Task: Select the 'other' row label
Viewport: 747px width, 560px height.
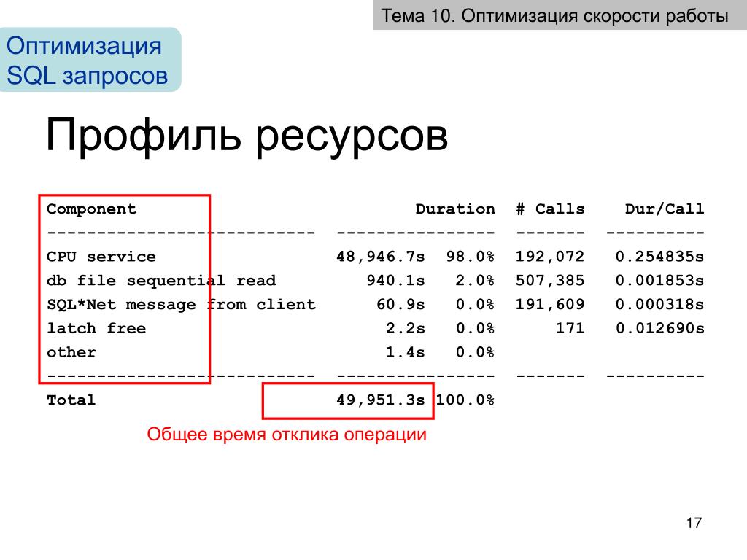Action: [71, 352]
